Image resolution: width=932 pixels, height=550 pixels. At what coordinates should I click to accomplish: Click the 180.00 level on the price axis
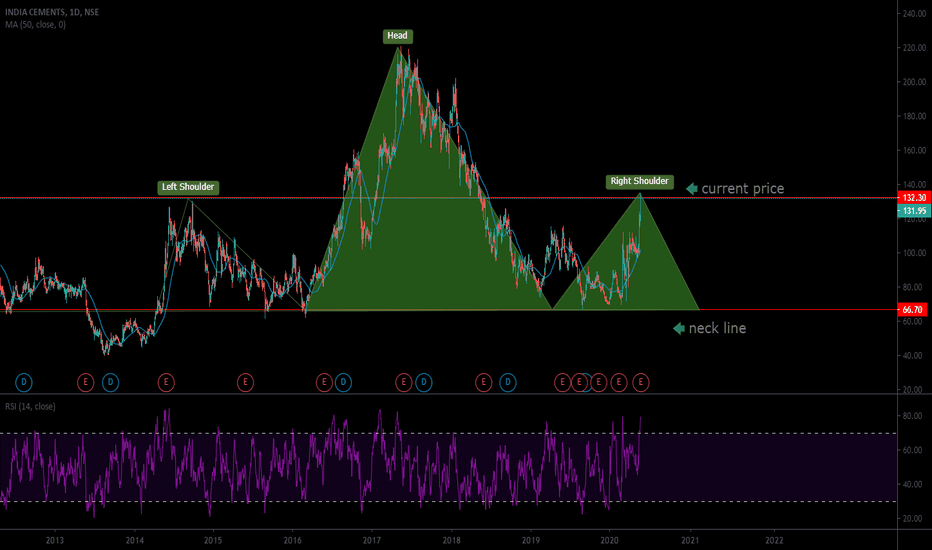tap(915, 116)
